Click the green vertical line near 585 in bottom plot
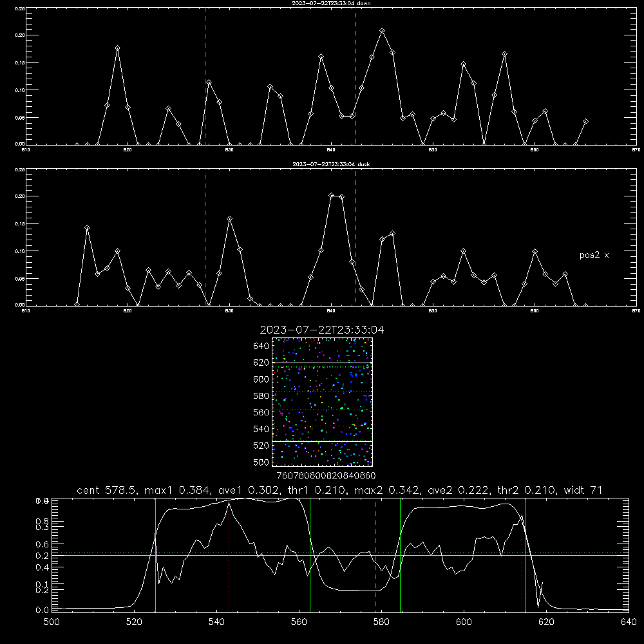The height and width of the screenshot is (644, 644). [x=400, y=555]
